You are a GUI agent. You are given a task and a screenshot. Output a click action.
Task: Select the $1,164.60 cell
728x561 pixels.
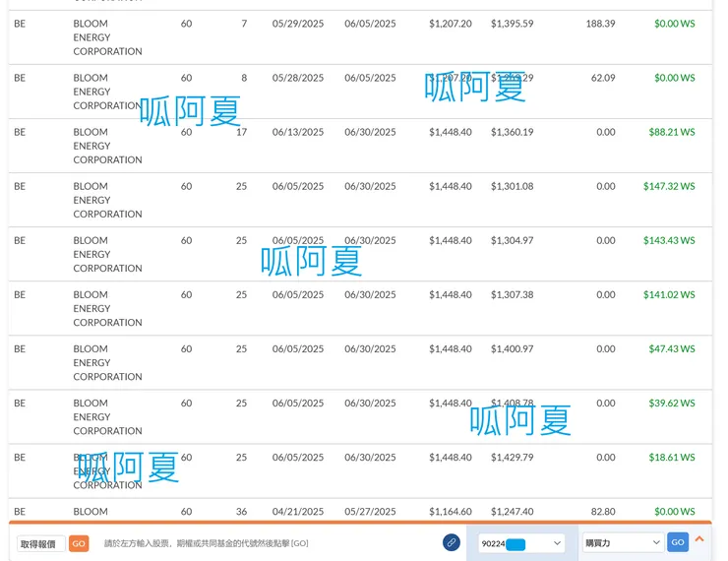(450, 512)
